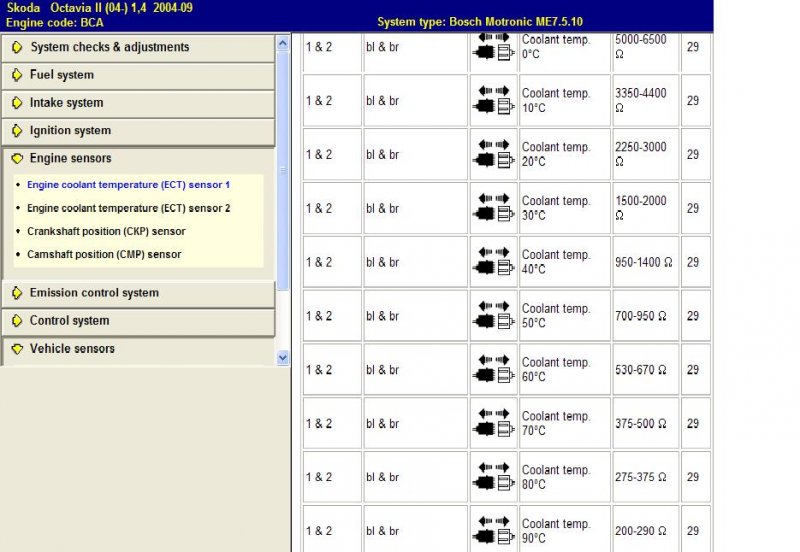Viewport: 800px width, 552px height.
Task: Click the Coolant temp. 70°C condition cell
Action: [x=565, y=423]
